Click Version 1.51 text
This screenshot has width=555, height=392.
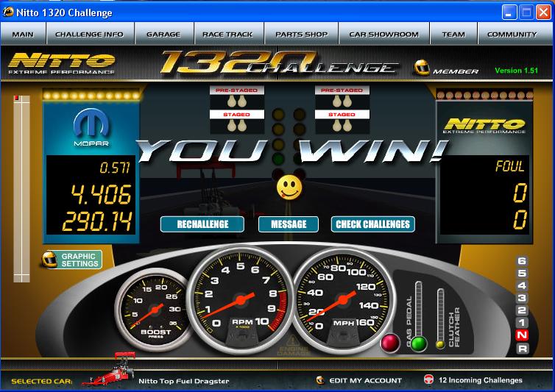click(517, 71)
